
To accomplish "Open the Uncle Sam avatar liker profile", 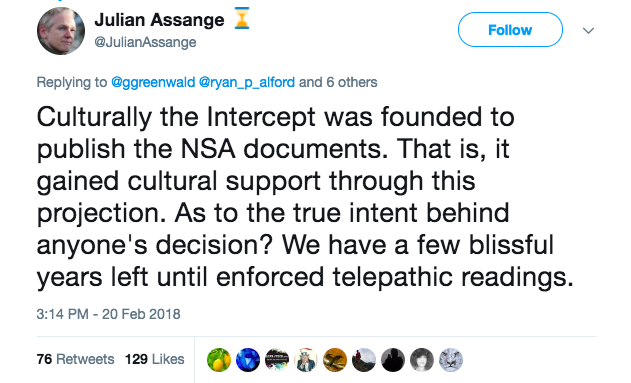I will point(306,360).
